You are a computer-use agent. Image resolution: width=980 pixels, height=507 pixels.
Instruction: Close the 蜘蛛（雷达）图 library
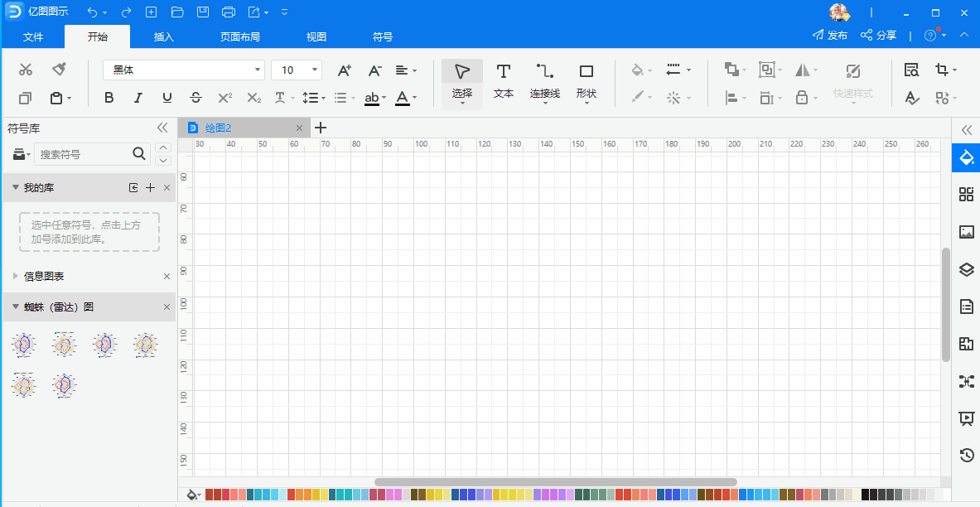[x=167, y=307]
